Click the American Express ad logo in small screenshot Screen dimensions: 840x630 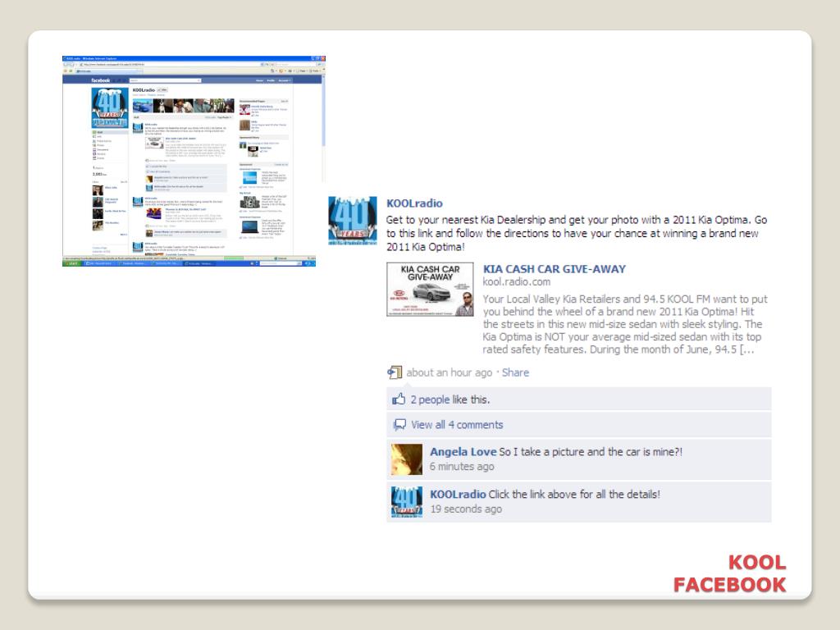point(249,177)
